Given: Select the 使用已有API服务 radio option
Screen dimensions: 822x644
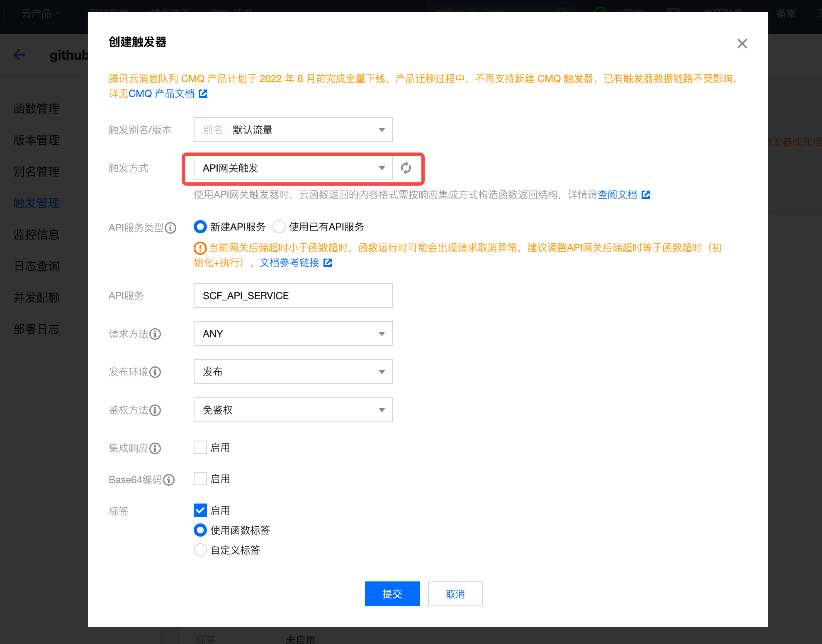Looking at the screenshot, I should (x=279, y=227).
